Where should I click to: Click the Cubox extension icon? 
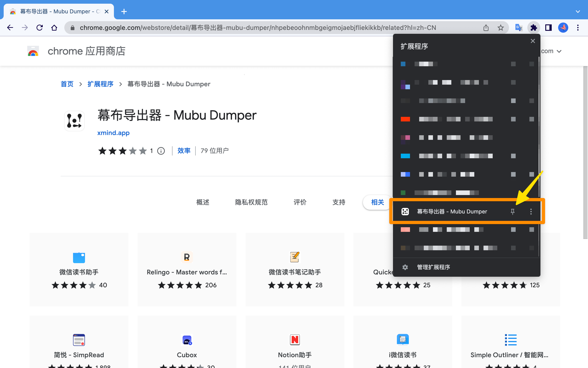tap(187, 340)
